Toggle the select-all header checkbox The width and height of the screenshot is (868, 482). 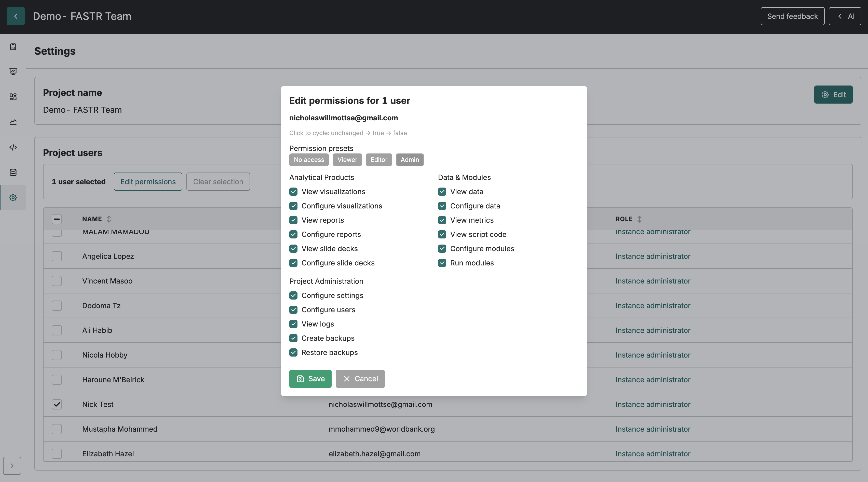pos(57,219)
